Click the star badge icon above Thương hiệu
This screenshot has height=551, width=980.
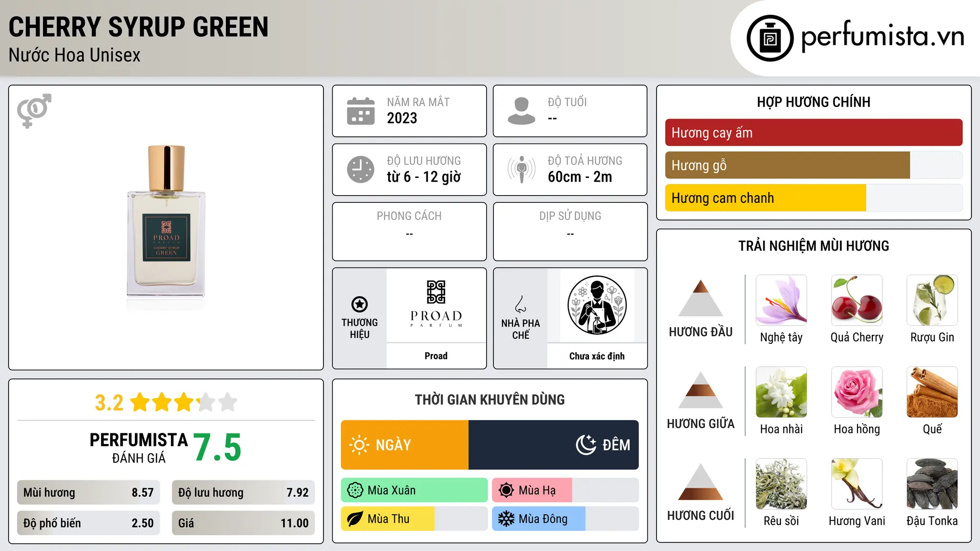359,304
